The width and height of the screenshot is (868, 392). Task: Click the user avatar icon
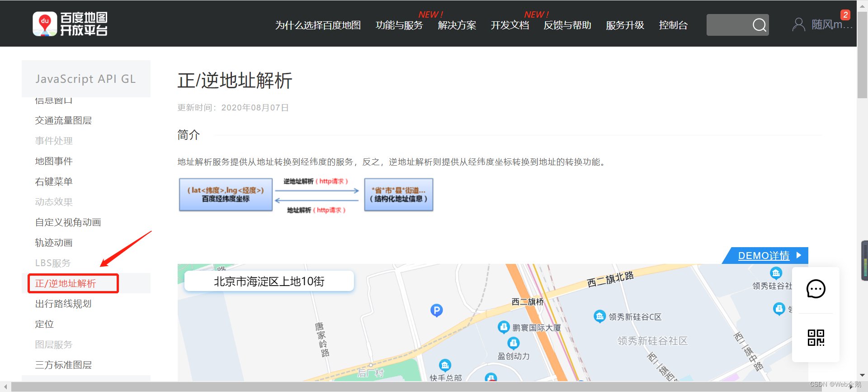(799, 24)
